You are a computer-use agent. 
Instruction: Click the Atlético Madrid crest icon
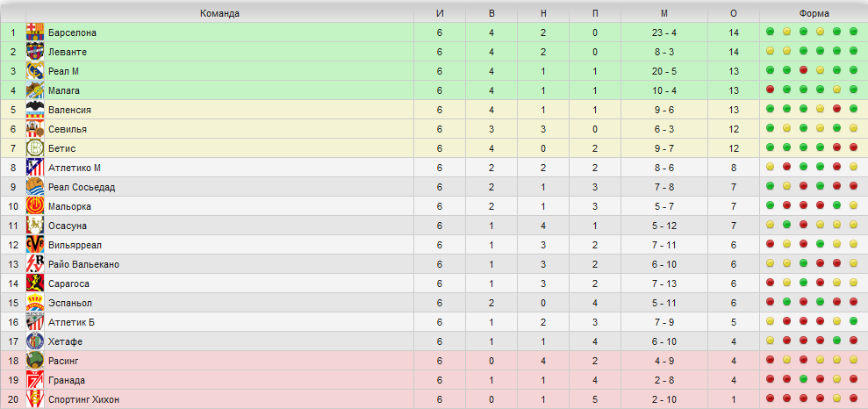click(35, 168)
